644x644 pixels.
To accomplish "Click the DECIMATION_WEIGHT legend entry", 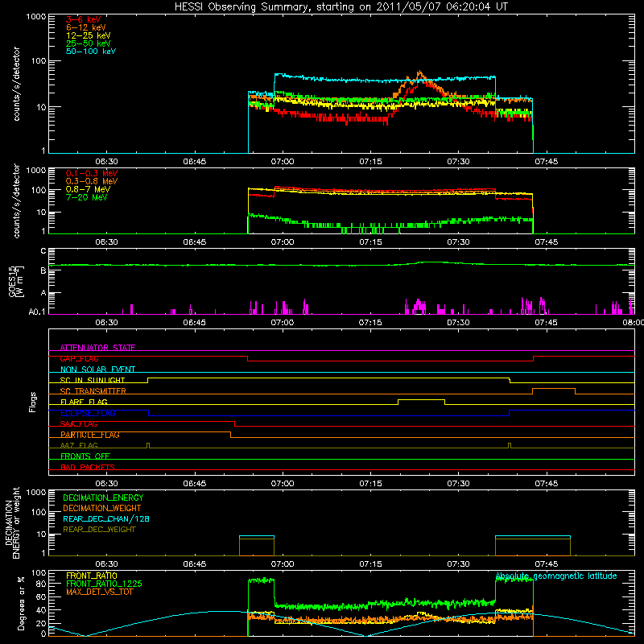I will (x=102, y=508).
